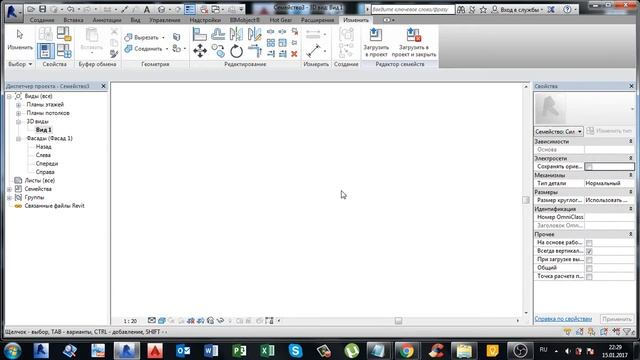Click Загрузить в проект и закрыть icon
Screen dimensions: 640x360
(413, 42)
